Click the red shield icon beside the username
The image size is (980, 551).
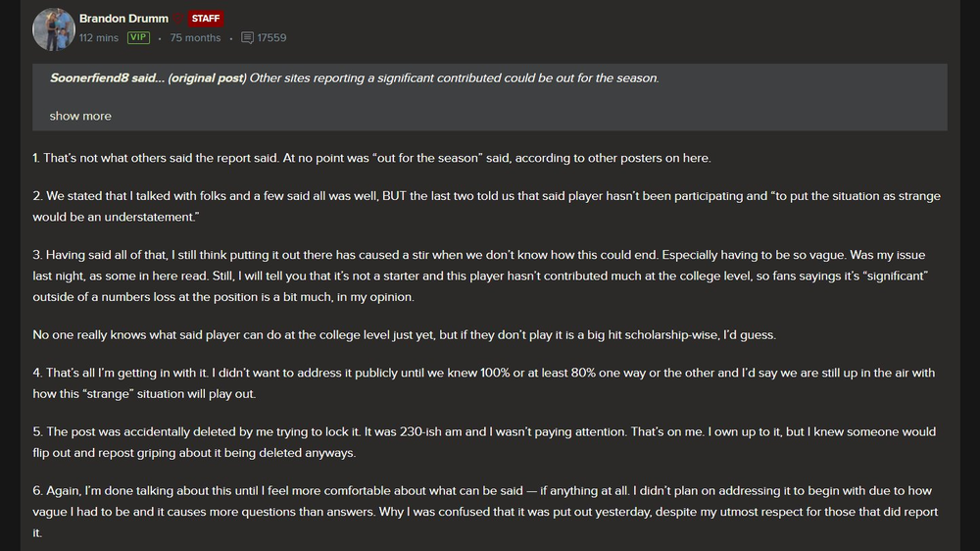pyautogui.click(x=178, y=19)
